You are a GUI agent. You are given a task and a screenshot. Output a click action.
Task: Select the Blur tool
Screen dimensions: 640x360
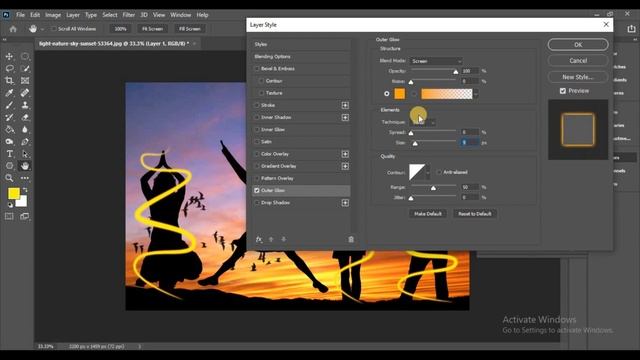[25, 130]
